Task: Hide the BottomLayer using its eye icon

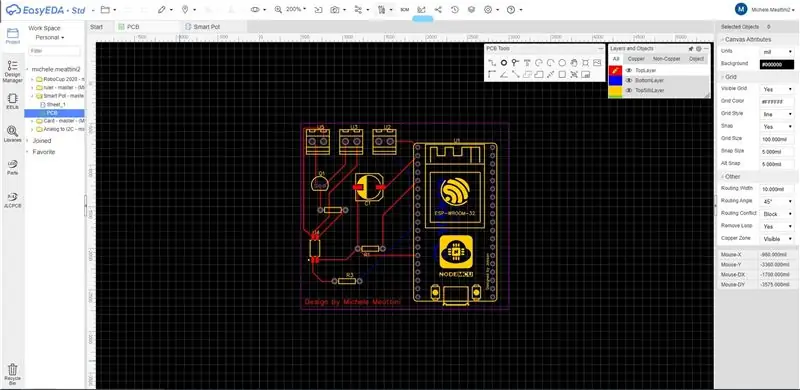Action: tap(629, 81)
